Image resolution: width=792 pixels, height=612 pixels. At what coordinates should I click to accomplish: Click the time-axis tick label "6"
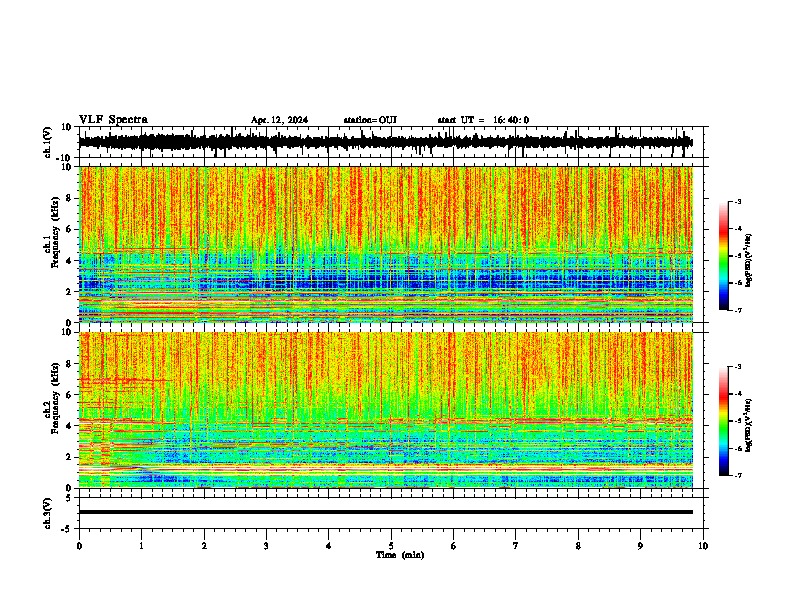click(x=454, y=546)
